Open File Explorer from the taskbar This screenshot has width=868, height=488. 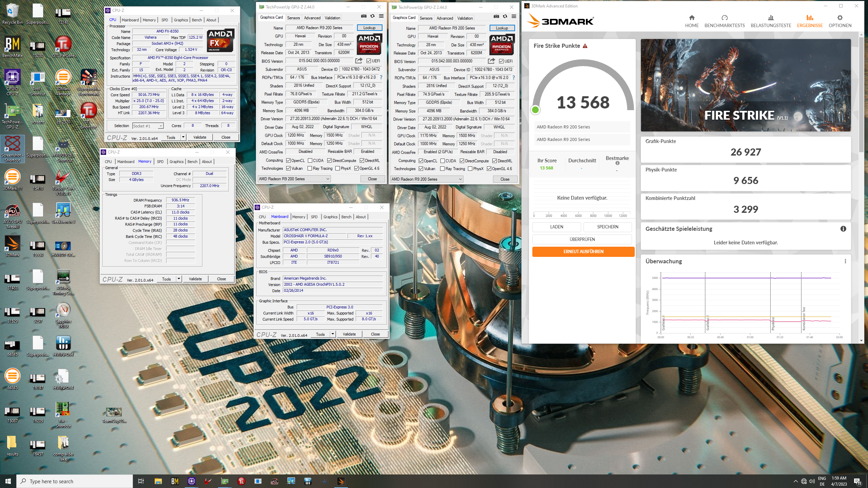point(158,481)
